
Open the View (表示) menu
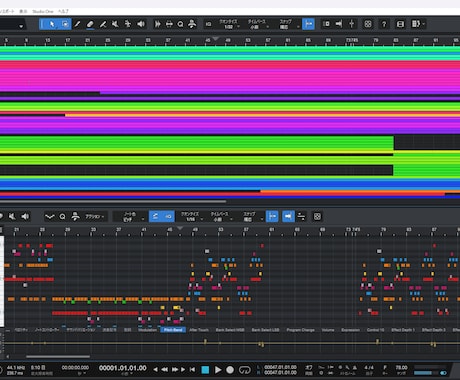click(23, 11)
